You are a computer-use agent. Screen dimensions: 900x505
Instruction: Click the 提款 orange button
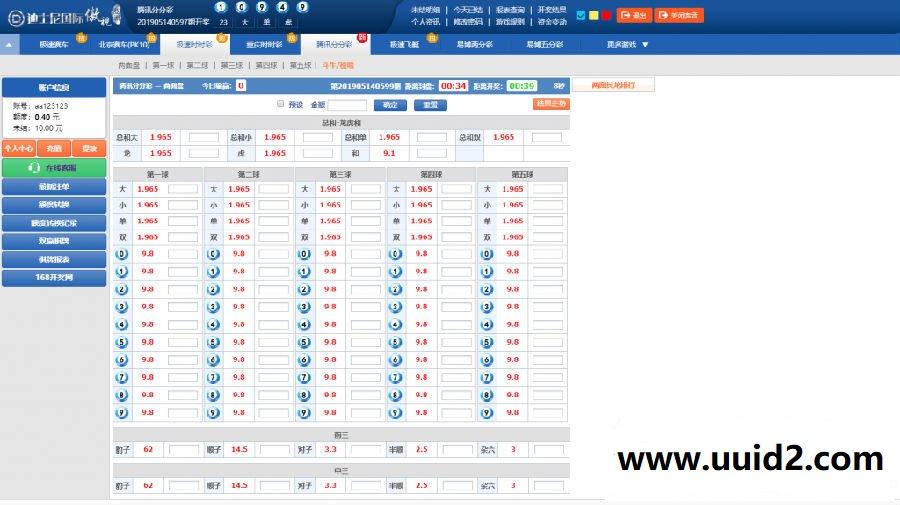coord(89,148)
